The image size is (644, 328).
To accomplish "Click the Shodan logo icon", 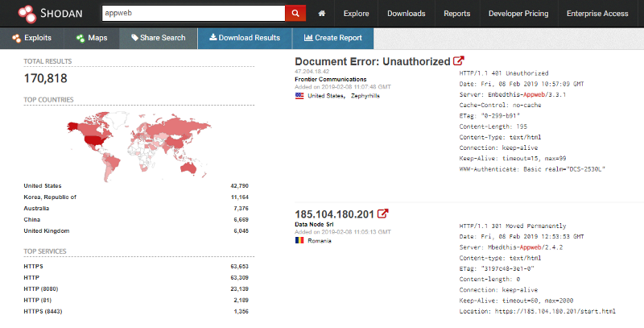I will [x=27, y=14].
